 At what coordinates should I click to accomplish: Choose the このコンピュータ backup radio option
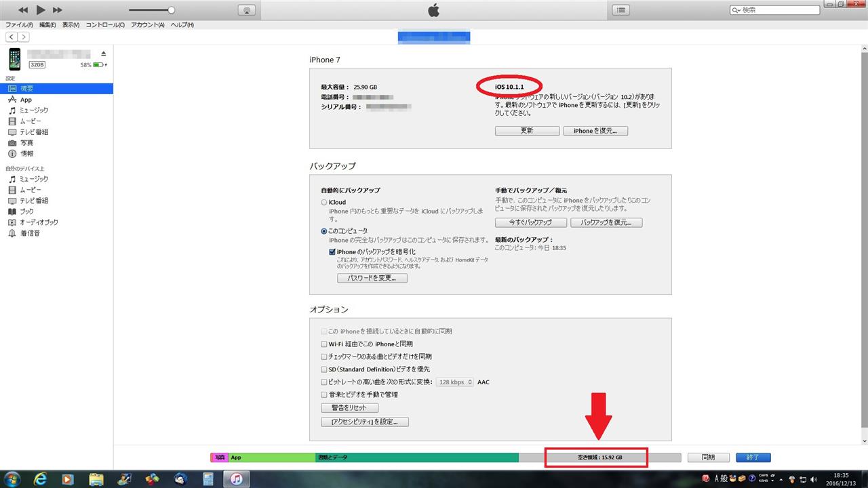pyautogui.click(x=324, y=231)
